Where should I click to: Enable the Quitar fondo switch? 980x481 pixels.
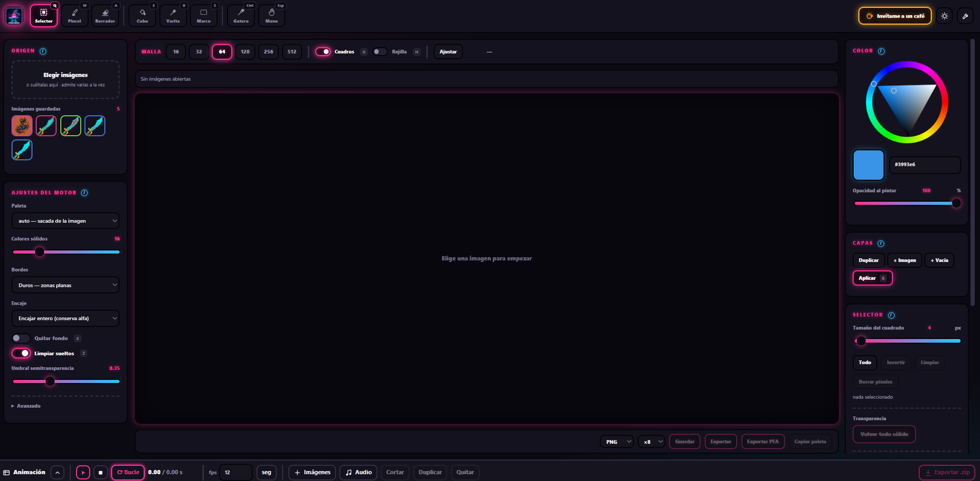(20, 338)
